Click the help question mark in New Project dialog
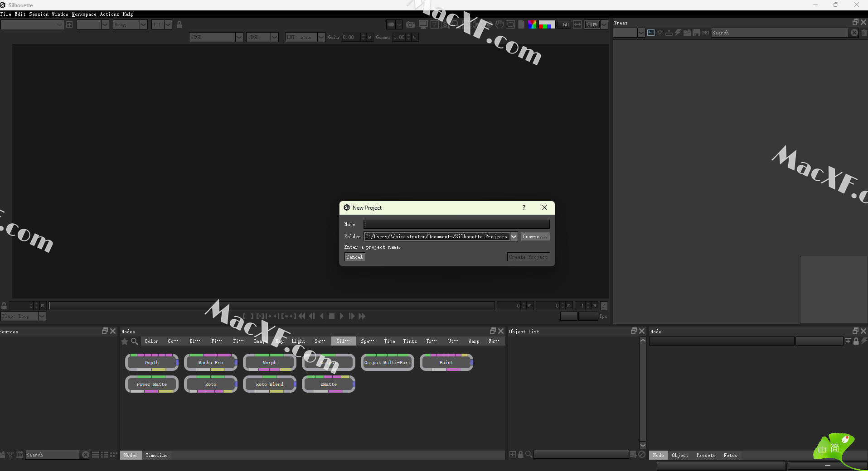868x471 pixels. click(x=524, y=207)
